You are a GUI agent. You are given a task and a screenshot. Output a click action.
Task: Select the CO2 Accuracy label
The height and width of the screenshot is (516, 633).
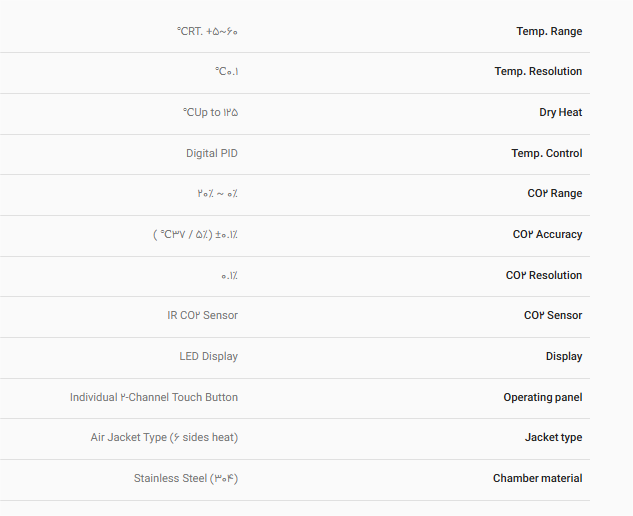(547, 235)
